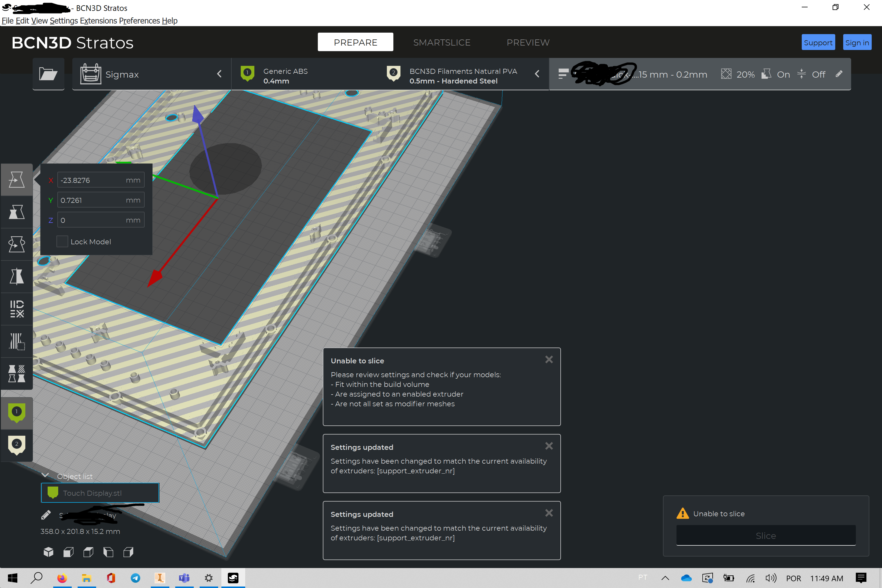Viewport: 882px width, 588px height.
Task: Edit the X position value field
Action: pos(101,180)
